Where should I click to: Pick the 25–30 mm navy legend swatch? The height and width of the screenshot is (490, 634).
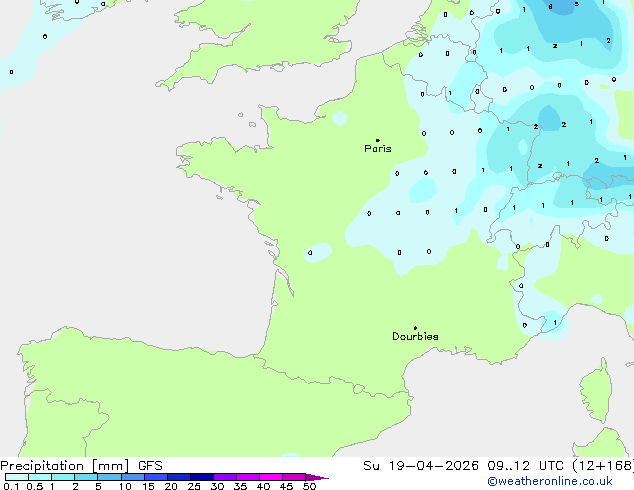tap(202, 477)
